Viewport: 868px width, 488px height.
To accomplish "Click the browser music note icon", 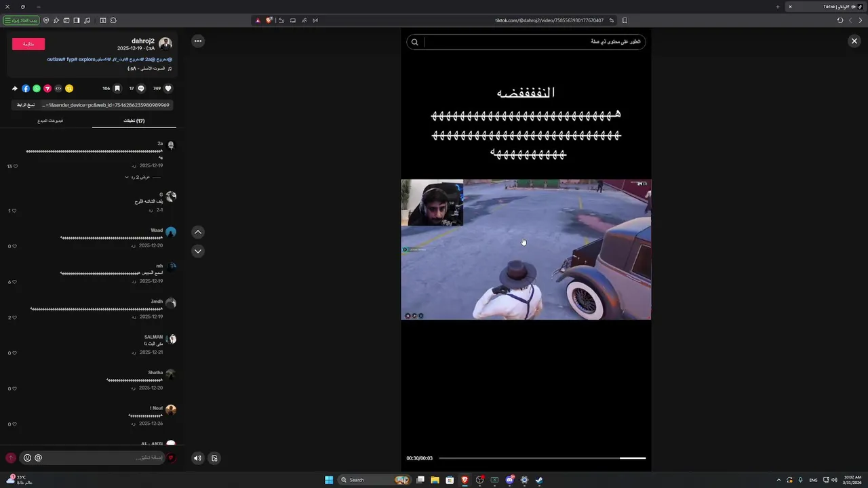I will 87,20.
